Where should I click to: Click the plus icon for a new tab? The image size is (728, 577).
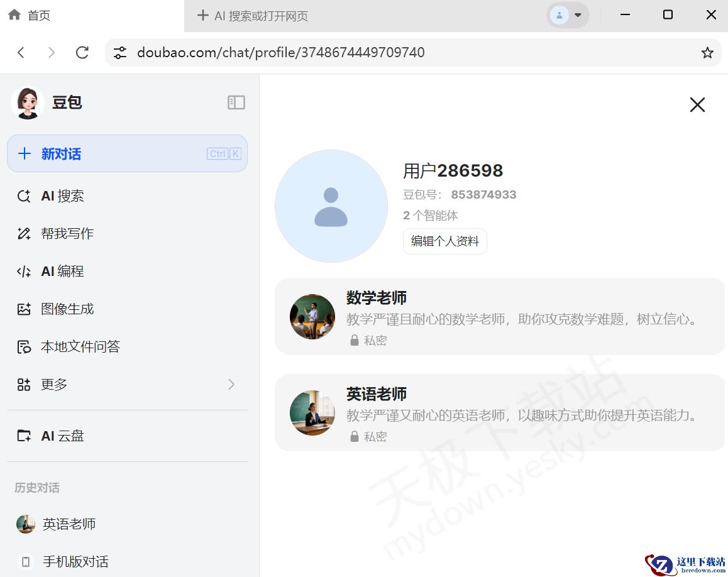point(202,15)
